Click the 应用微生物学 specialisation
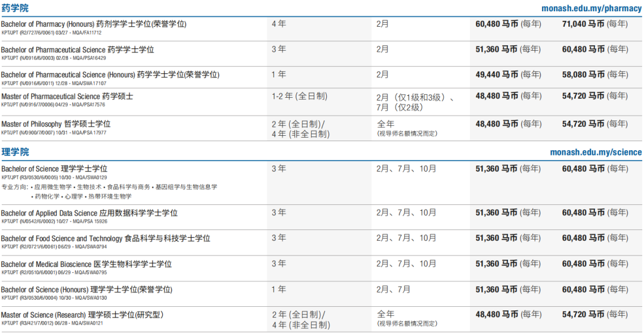 52,187
